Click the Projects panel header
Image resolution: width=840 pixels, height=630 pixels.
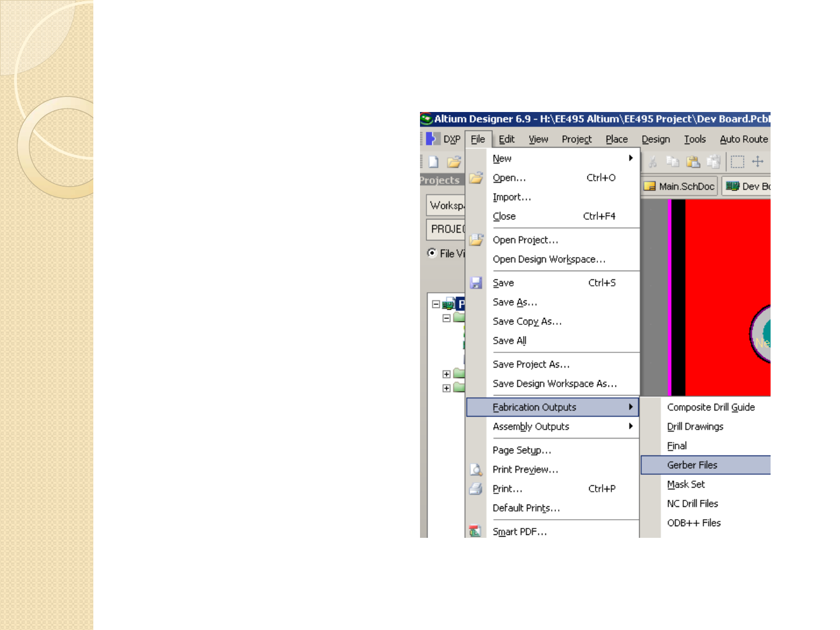442,180
